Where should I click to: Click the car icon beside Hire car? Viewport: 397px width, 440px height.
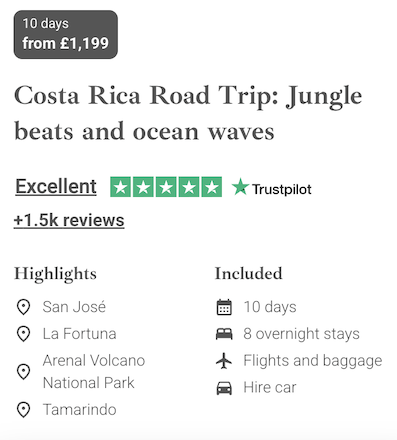(224, 388)
